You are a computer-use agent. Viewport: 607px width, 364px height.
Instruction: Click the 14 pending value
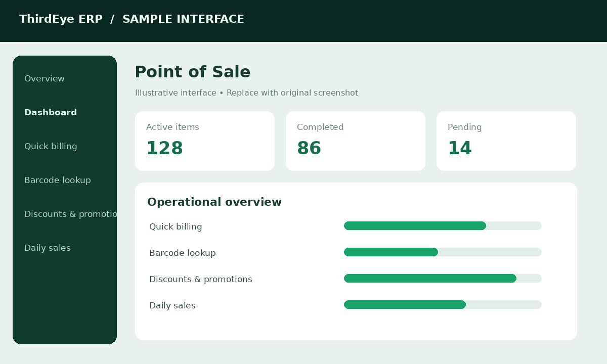(460, 149)
